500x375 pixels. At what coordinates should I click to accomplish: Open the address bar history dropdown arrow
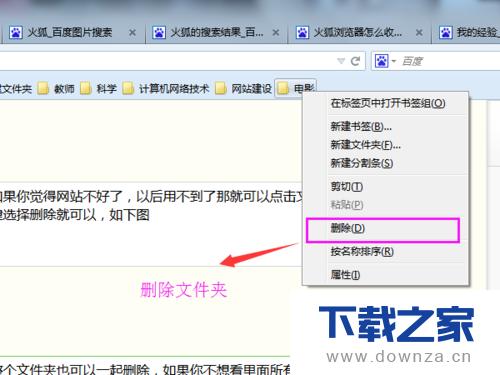(341, 61)
